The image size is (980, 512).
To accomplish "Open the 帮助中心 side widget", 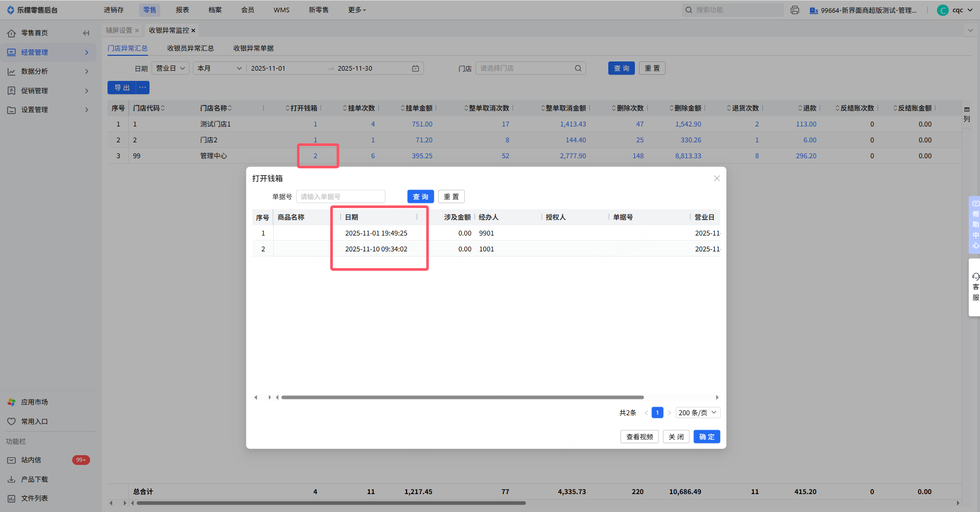I will coord(975,225).
